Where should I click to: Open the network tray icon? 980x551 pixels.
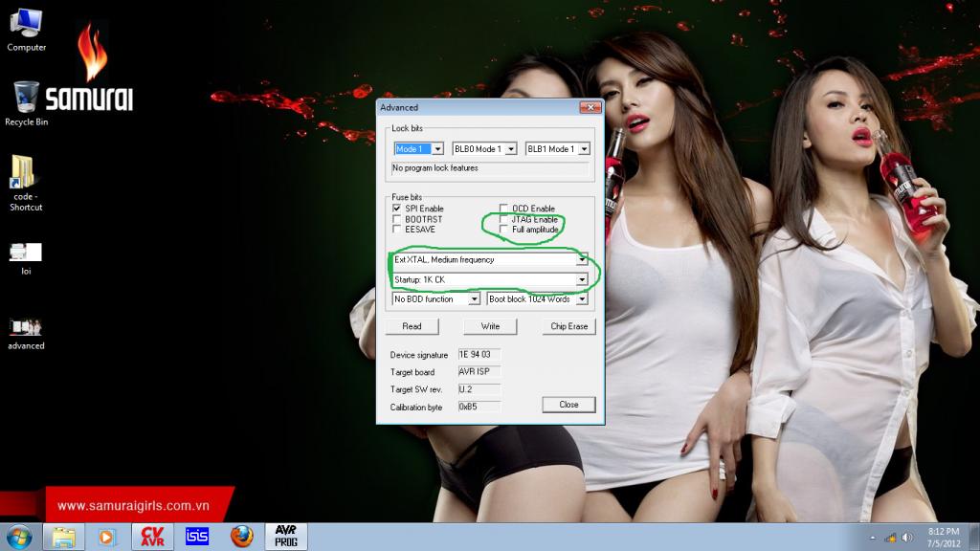(x=891, y=538)
